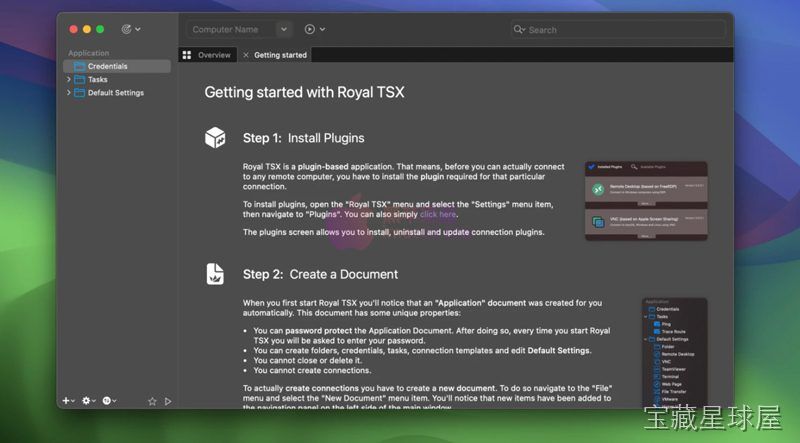Select the Credentials folder in sidebar

click(117, 66)
